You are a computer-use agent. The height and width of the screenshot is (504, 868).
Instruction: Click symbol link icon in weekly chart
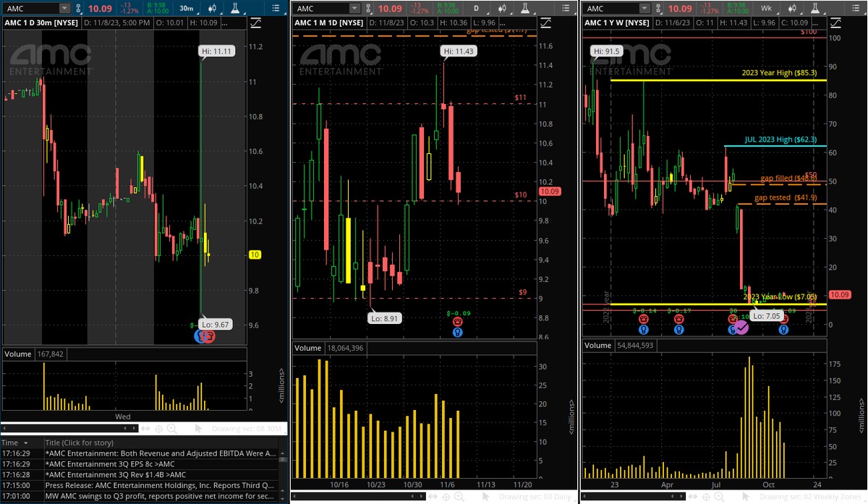[657, 8]
